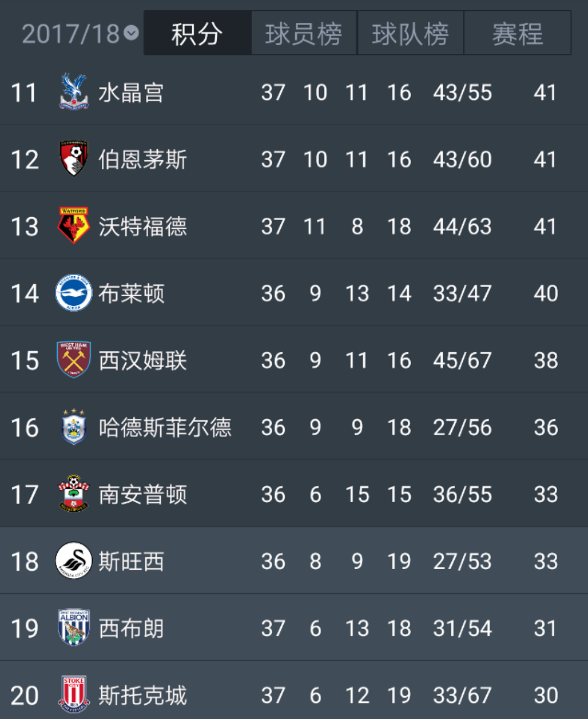Click the Watford club badge

point(73,226)
